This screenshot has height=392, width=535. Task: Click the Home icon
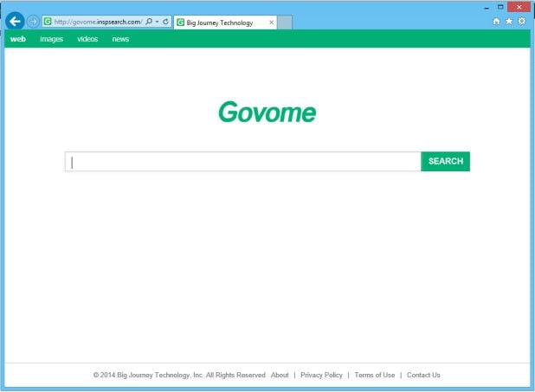tap(496, 21)
